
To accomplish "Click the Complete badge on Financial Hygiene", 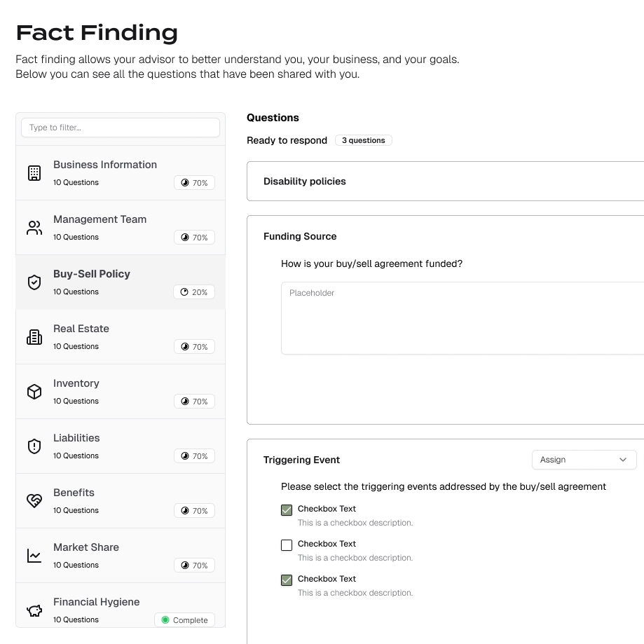I will [184, 620].
